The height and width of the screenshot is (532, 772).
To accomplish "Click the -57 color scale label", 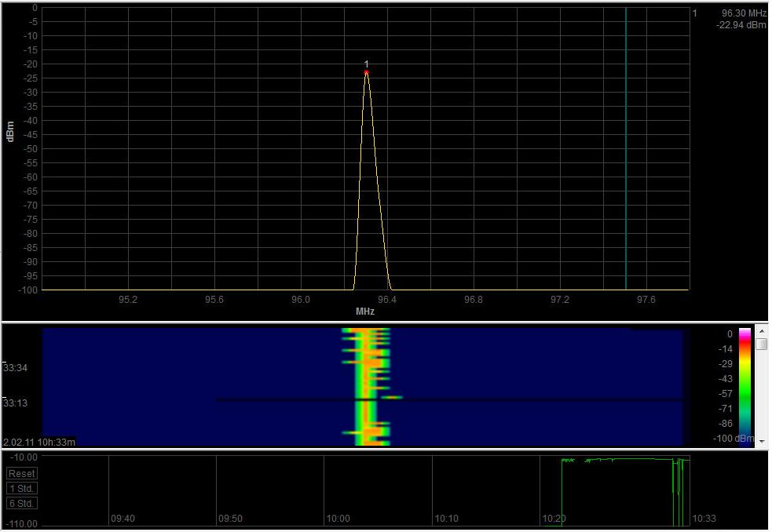I will [725, 394].
